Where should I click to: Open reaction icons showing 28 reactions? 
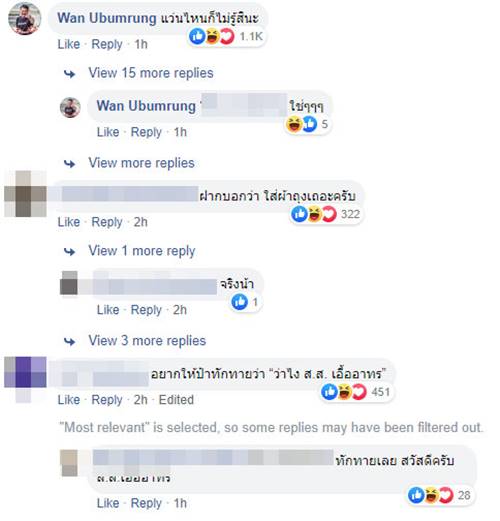point(439,495)
